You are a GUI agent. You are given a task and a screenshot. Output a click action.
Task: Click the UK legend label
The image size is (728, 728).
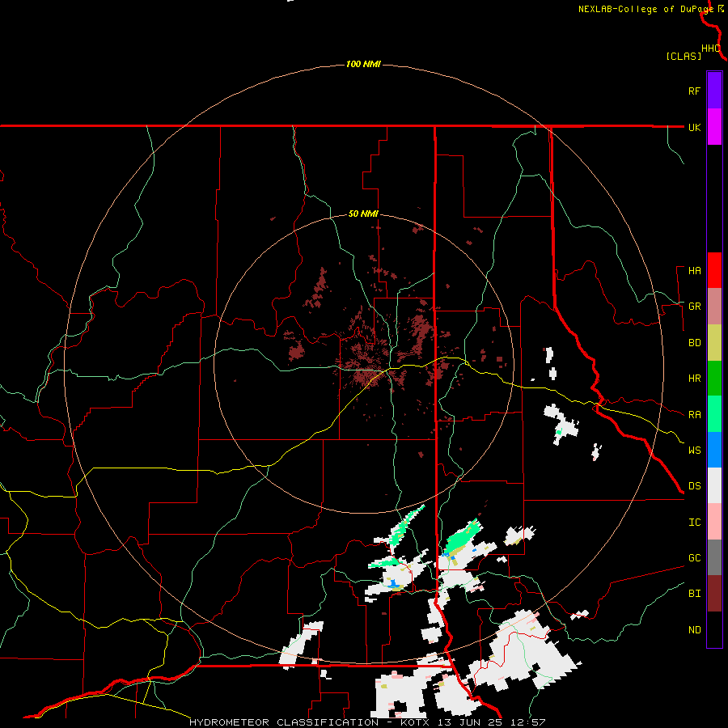click(694, 127)
